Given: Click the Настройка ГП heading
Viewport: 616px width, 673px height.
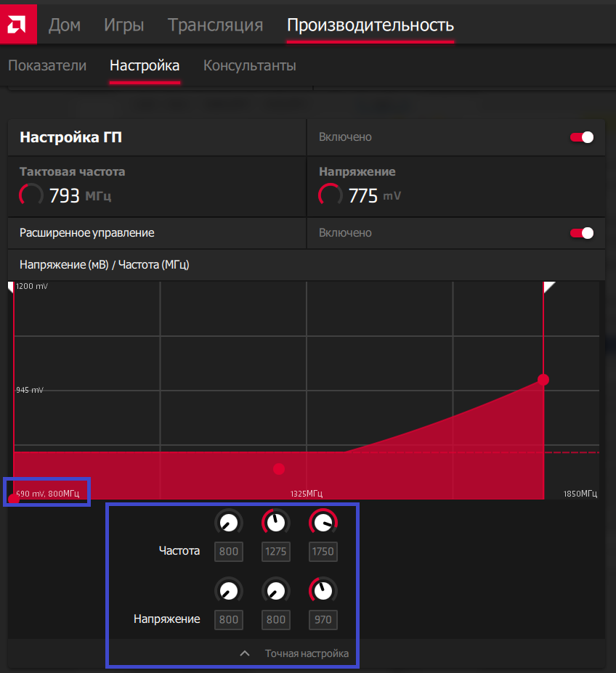Looking at the screenshot, I should tap(71, 137).
